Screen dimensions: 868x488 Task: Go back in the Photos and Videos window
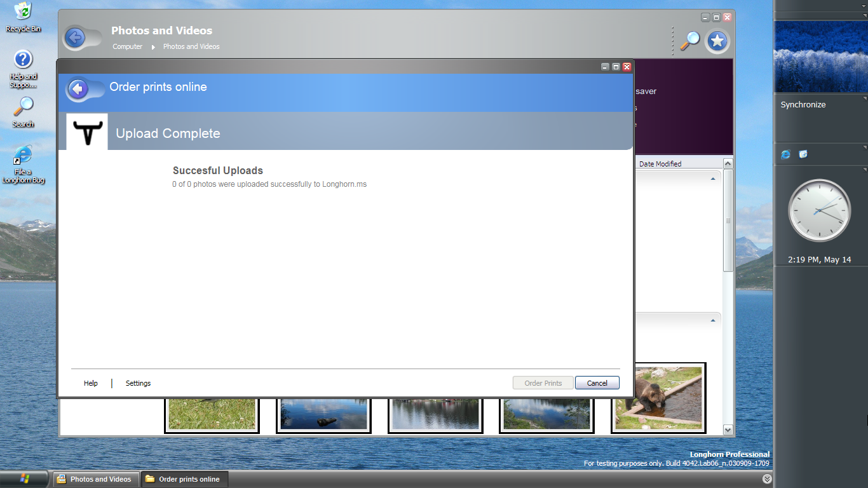point(75,37)
